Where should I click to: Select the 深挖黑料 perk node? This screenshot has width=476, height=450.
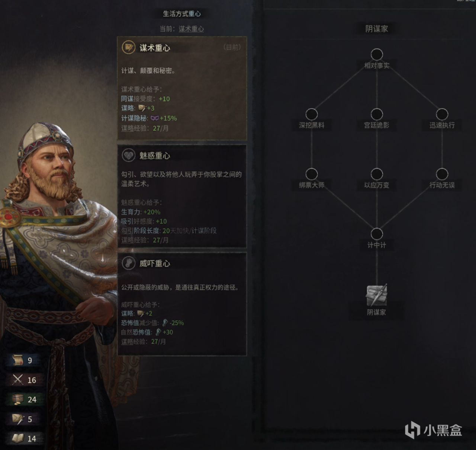coord(312,114)
